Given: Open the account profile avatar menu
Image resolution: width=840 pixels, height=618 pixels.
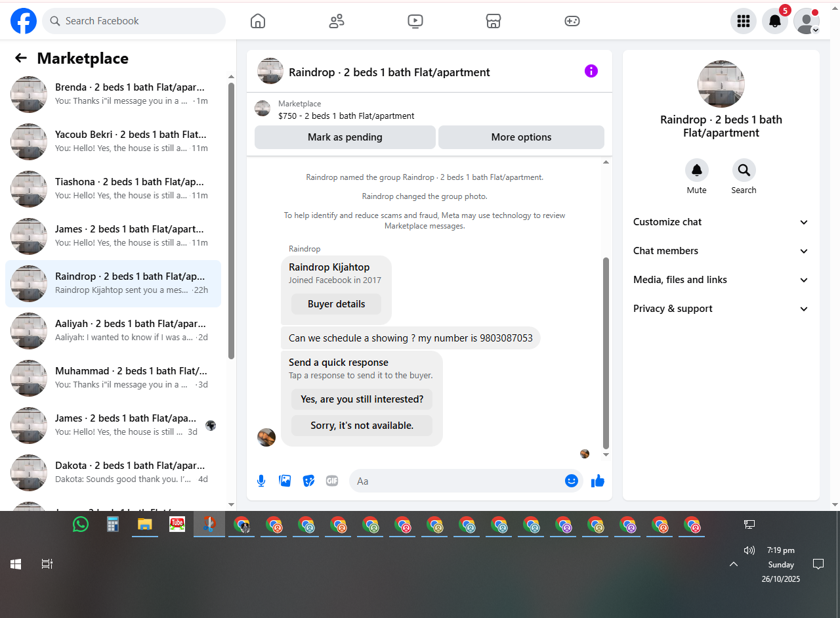Looking at the screenshot, I should (807, 21).
